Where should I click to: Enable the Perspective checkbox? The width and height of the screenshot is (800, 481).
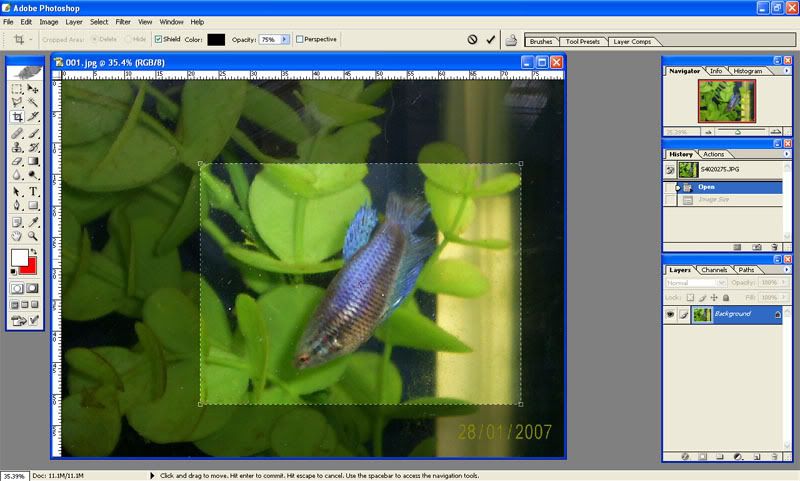[300, 39]
